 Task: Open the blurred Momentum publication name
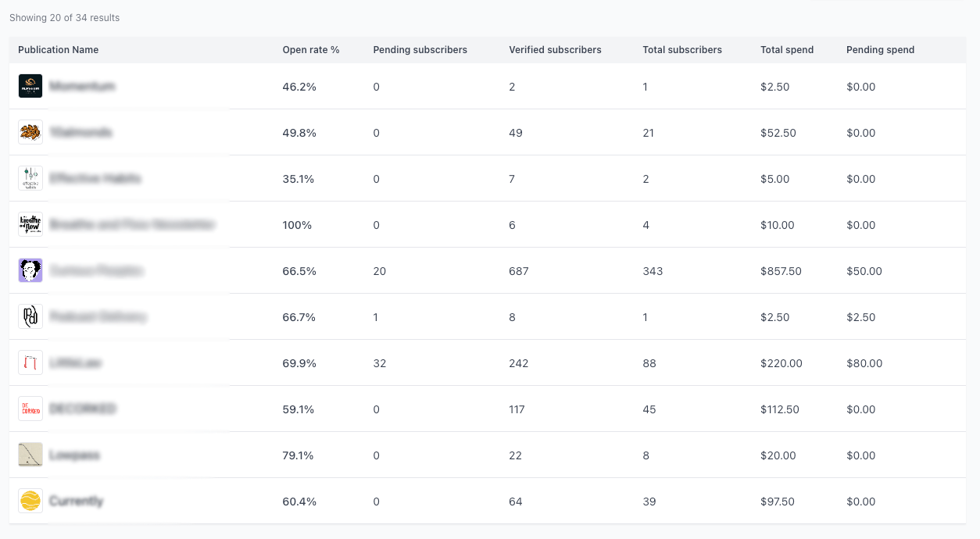click(82, 86)
